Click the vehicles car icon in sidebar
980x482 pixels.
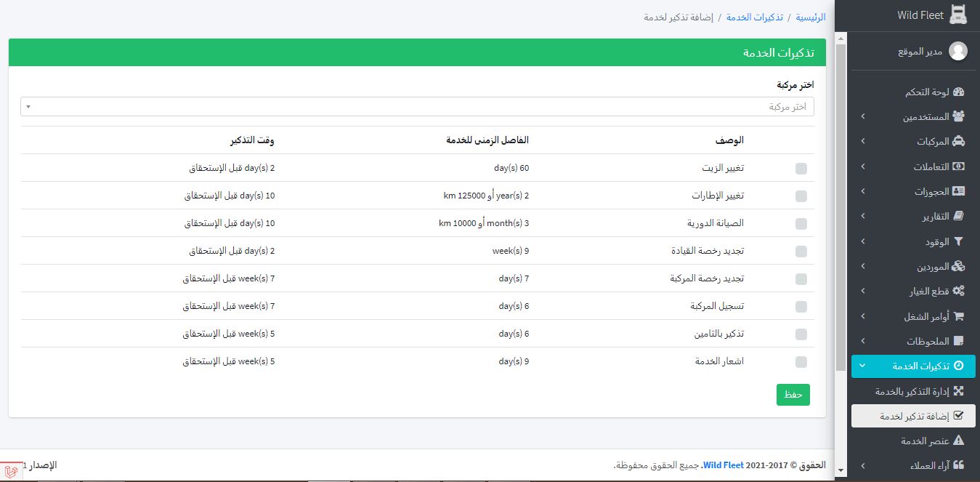point(958,142)
